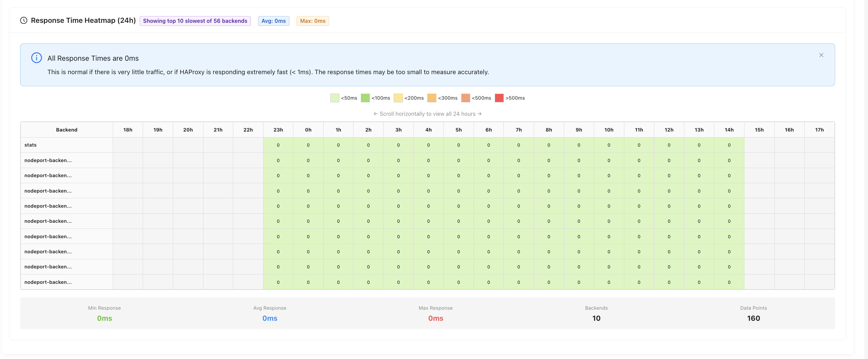868x359 pixels.
Task: Click the '3h' column header
Action: point(398,130)
